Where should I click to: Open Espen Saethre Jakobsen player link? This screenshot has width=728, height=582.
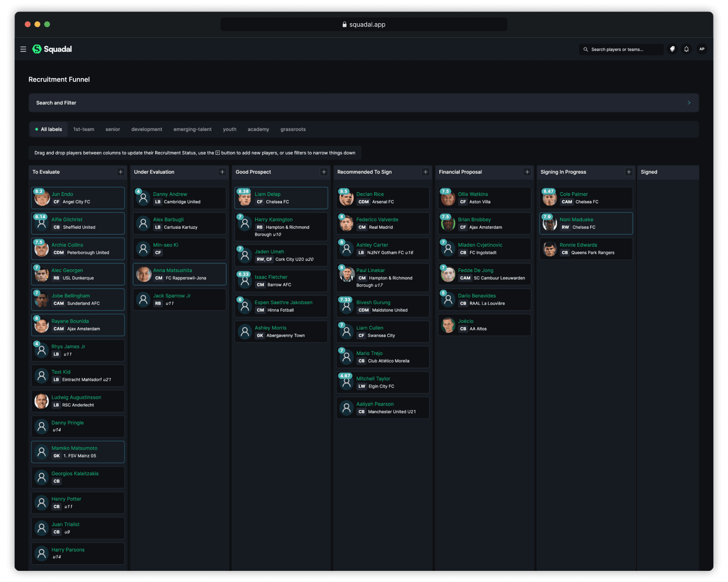(x=283, y=303)
